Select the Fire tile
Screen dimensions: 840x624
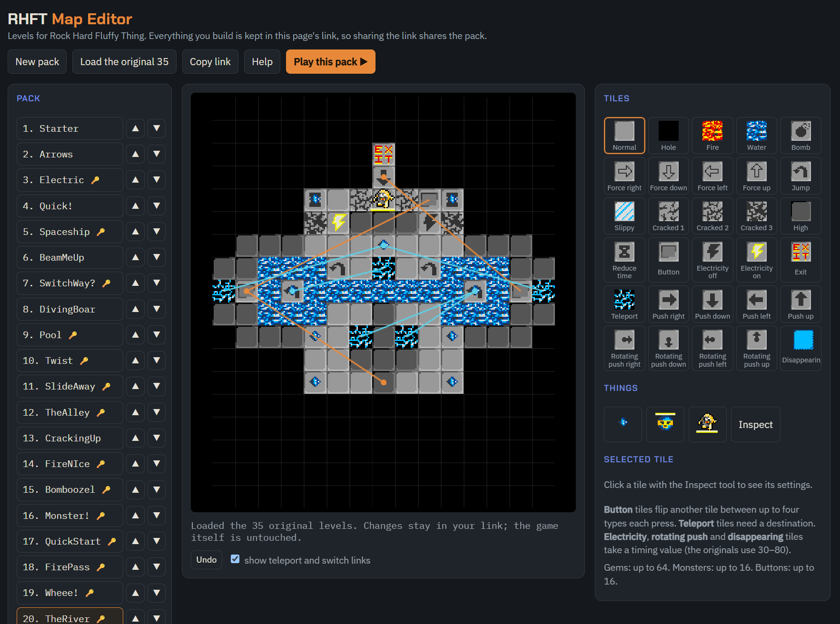tap(712, 136)
